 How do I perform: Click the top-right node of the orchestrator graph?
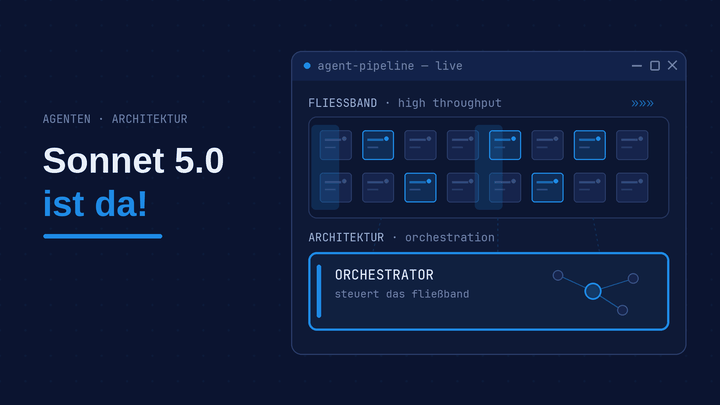pyautogui.click(x=633, y=278)
